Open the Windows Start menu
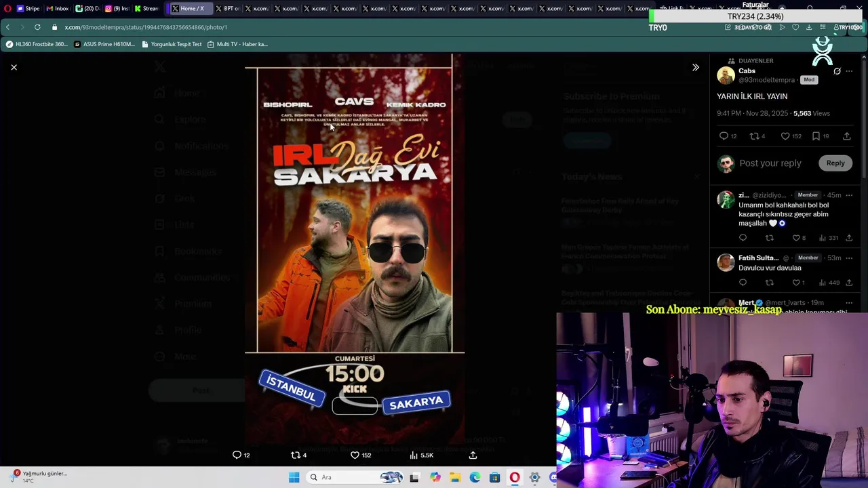The image size is (868, 488). click(x=294, y=478)
